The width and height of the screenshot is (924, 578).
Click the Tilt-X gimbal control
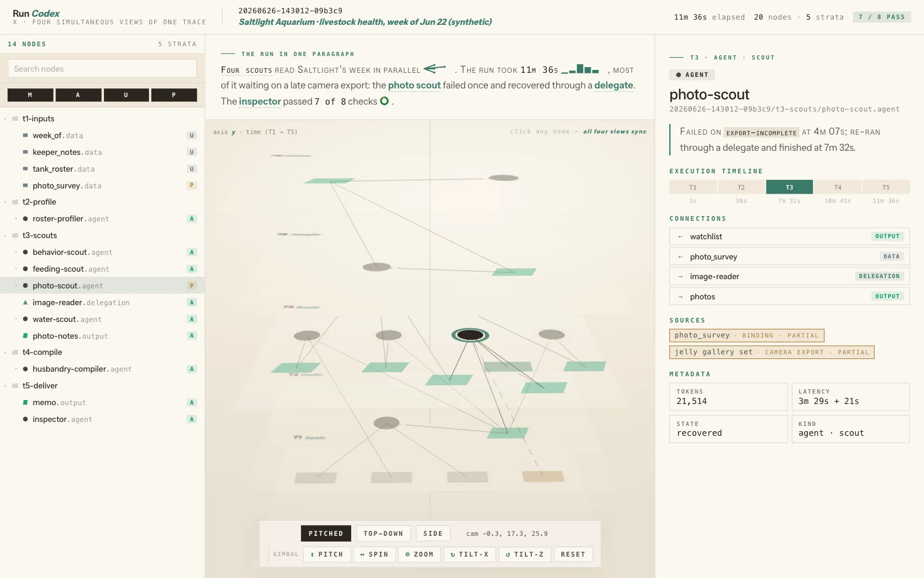(470, 554)
